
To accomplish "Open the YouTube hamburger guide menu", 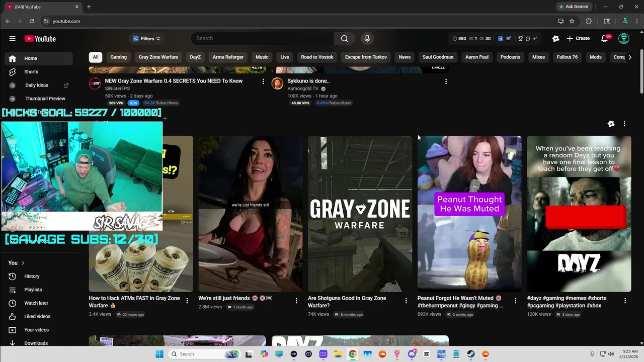I will pyautogui.click(x=12, y=39).
